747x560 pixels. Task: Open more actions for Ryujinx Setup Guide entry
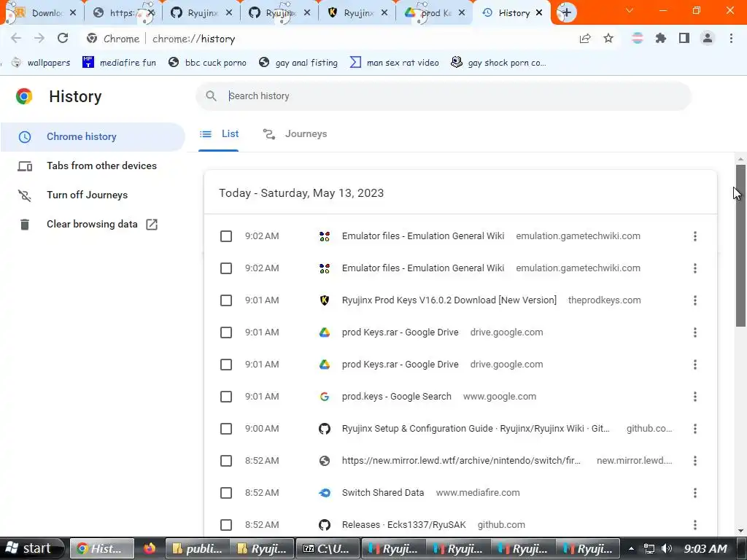coord(695,429)
